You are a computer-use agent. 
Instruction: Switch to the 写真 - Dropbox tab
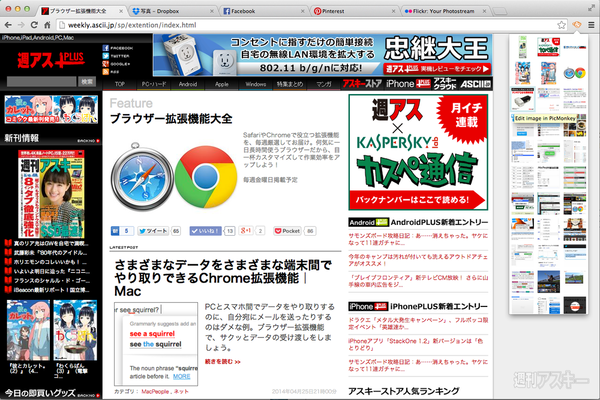173,11
